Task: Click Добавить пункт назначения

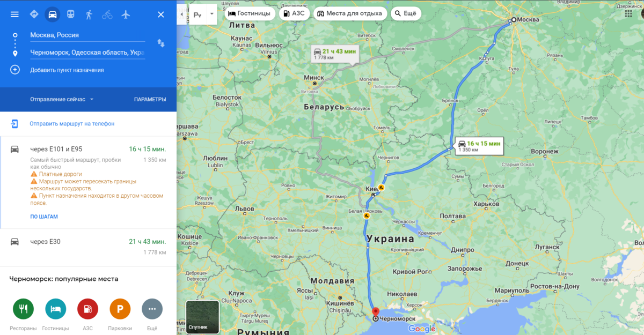Action: 67,70
